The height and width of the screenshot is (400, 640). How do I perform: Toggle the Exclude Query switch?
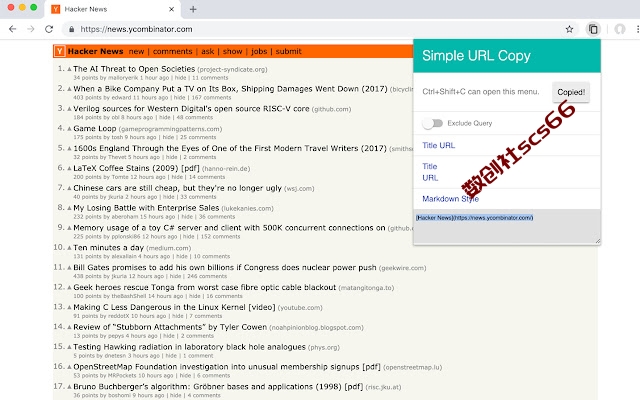pyautogui.click(x=433, y=123)
